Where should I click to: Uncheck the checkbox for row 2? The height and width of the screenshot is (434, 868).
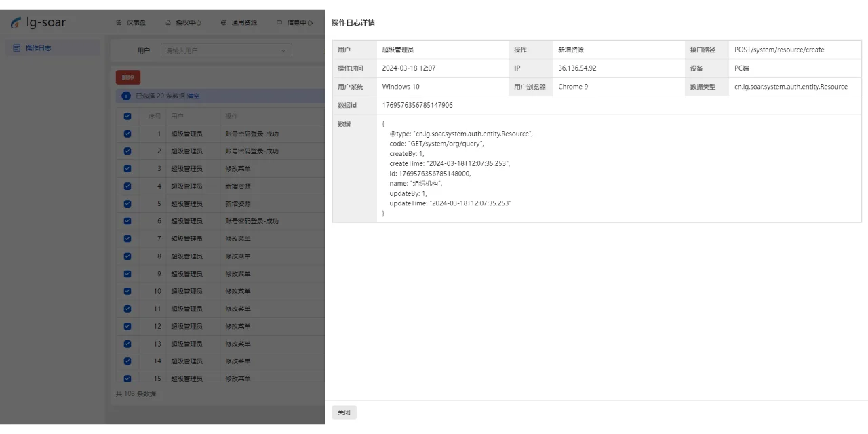point(127,151)
